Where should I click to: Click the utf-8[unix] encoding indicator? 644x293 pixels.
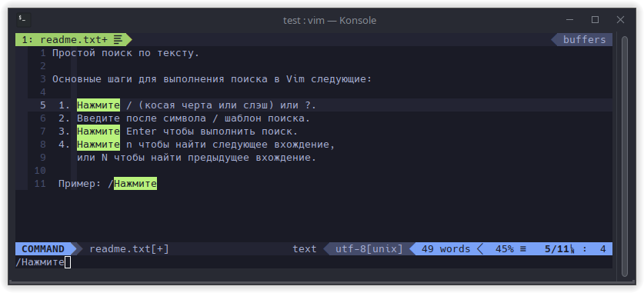pos(369,249)
